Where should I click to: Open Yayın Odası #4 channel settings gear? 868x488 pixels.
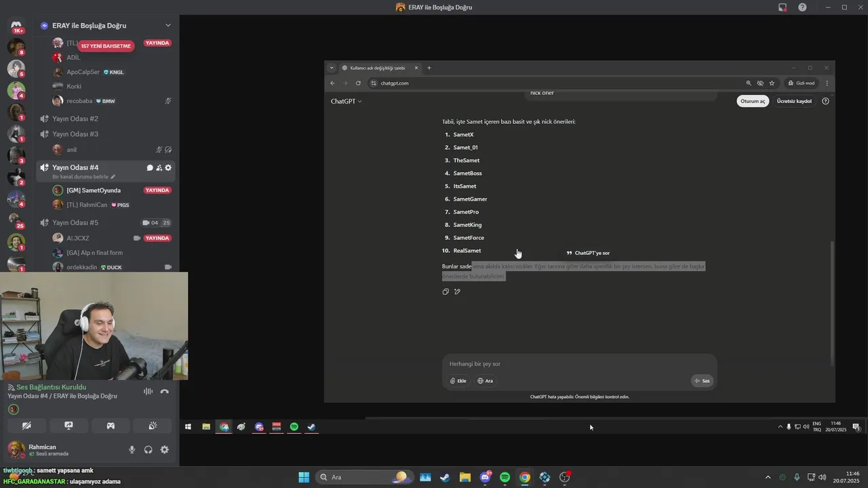click(x=168, y=167)
